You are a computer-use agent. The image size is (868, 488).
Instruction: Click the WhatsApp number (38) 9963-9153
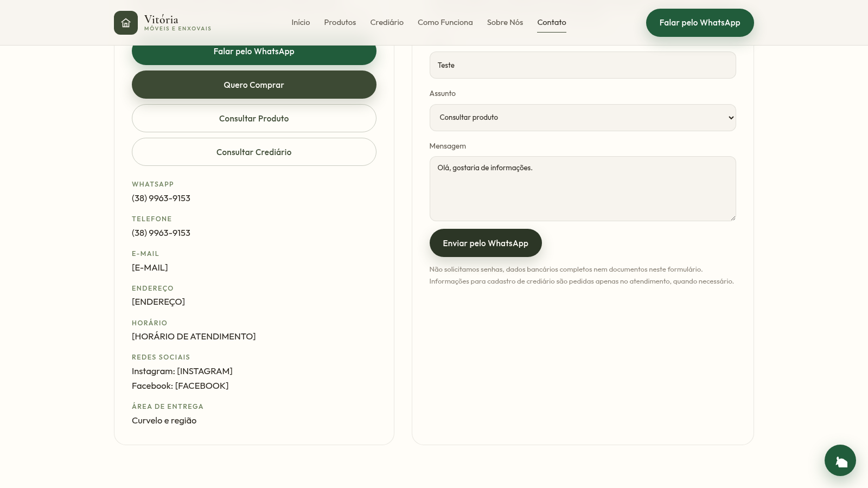[x=161, y=198]
